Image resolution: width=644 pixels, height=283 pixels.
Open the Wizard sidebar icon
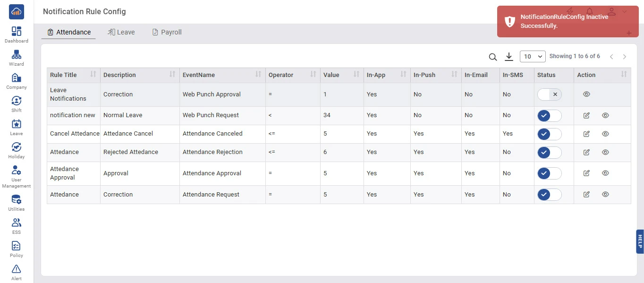tap(17, 58)
